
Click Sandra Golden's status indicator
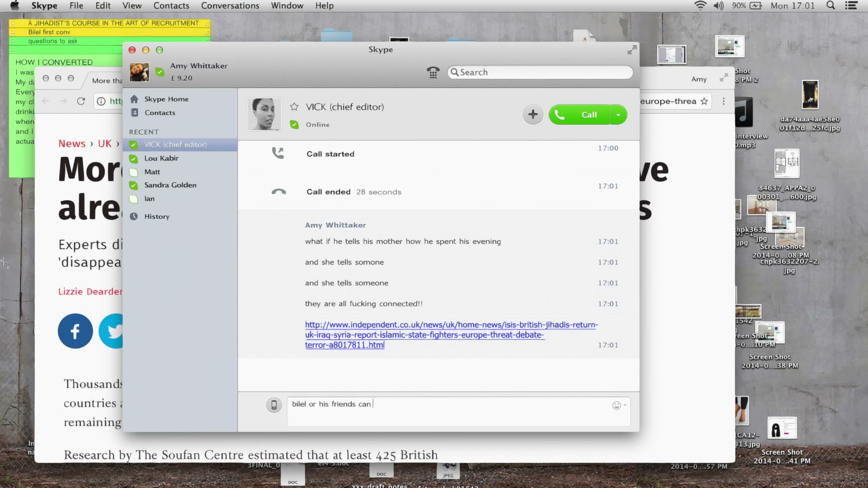point(133,185)
